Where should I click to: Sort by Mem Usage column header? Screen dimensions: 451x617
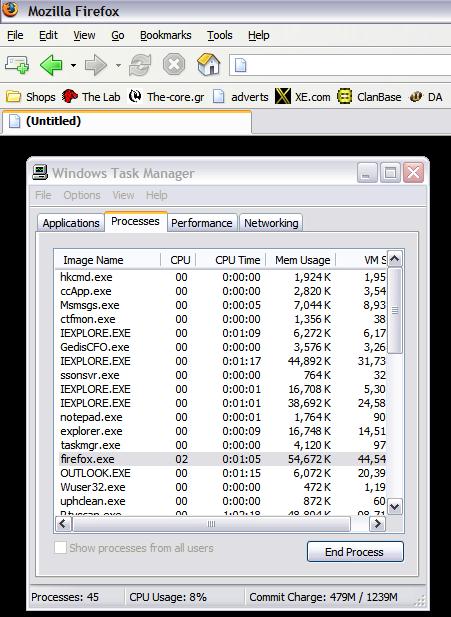tap(301, 260)
